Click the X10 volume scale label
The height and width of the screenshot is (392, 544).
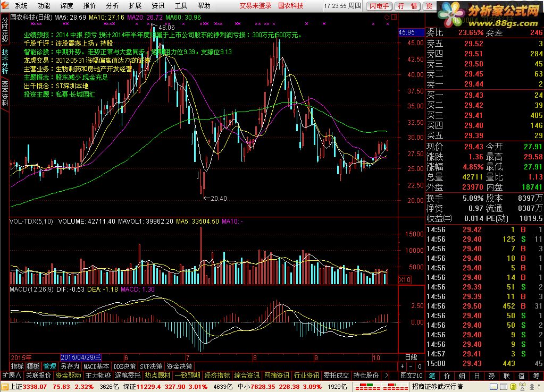[405, 280]
